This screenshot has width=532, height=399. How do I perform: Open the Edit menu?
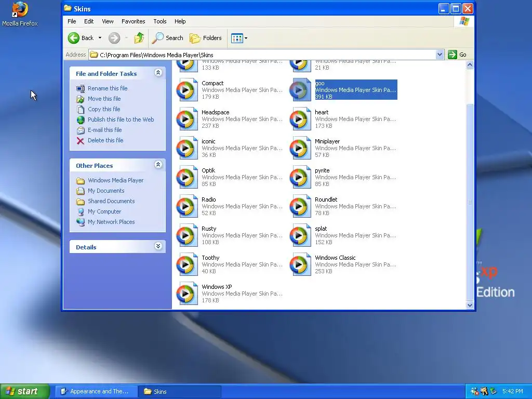coord(89,21)
